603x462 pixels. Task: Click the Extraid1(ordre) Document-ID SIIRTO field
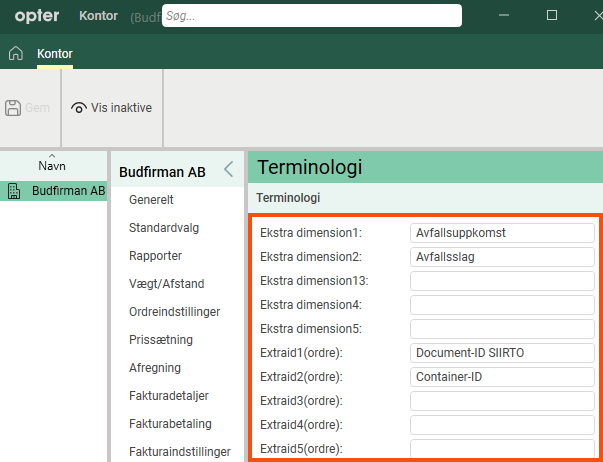[502, 352]
